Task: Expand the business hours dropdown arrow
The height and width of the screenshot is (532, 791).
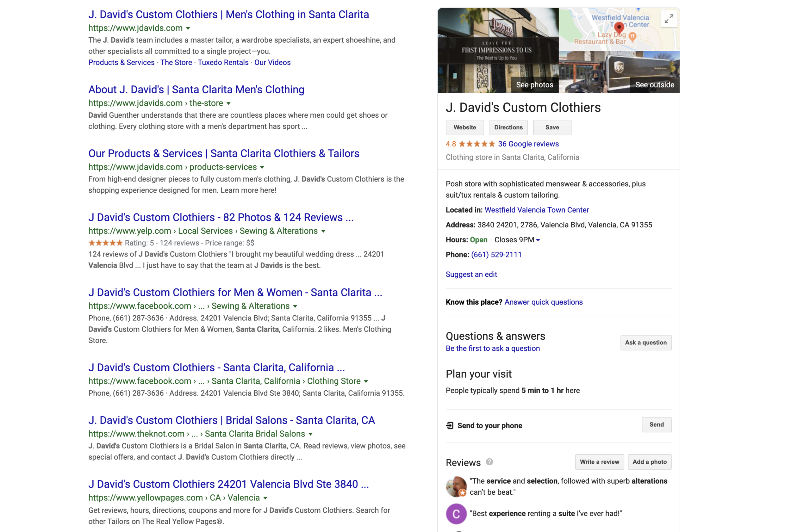Action: (x=538, y=240)
